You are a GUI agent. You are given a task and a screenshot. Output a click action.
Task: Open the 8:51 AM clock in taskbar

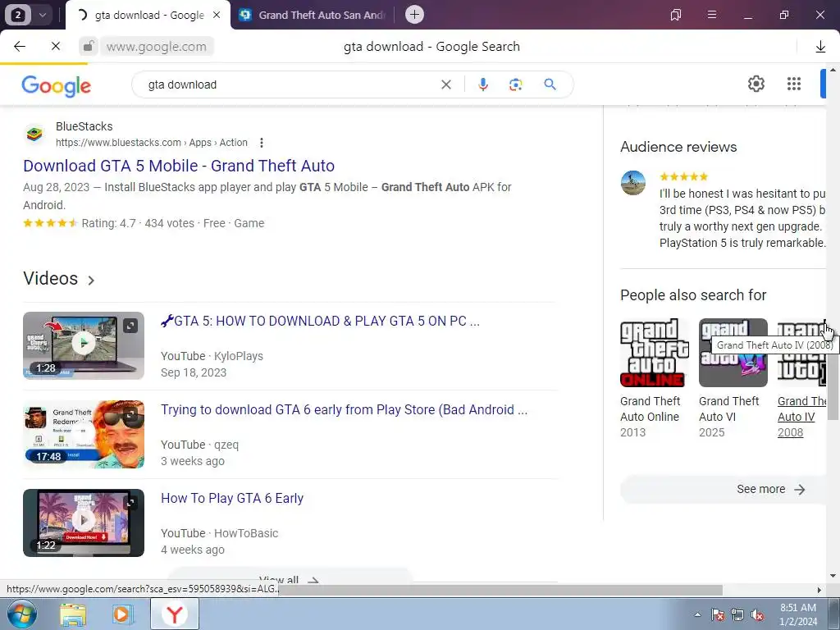pyautogui.click(x=798, y=614)
